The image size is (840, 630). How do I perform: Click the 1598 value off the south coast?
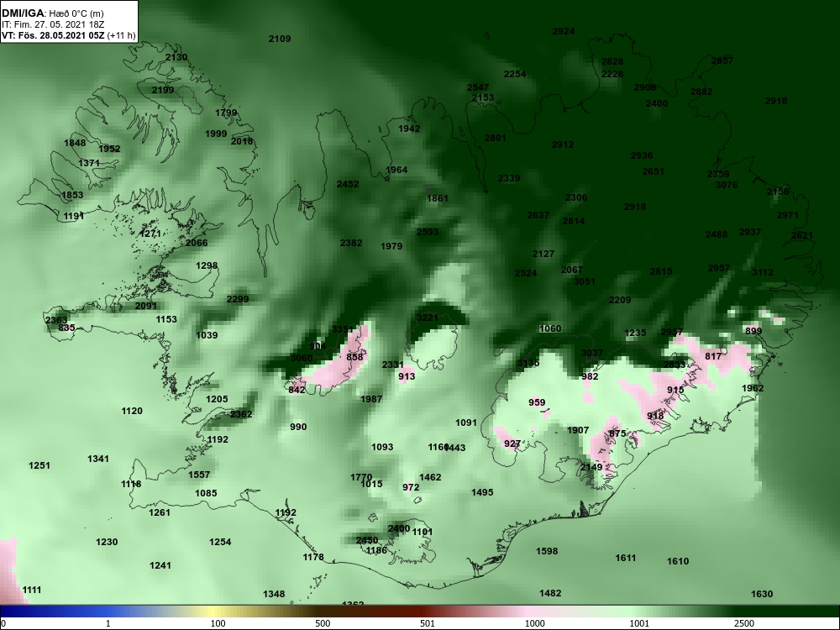(547, 551)
